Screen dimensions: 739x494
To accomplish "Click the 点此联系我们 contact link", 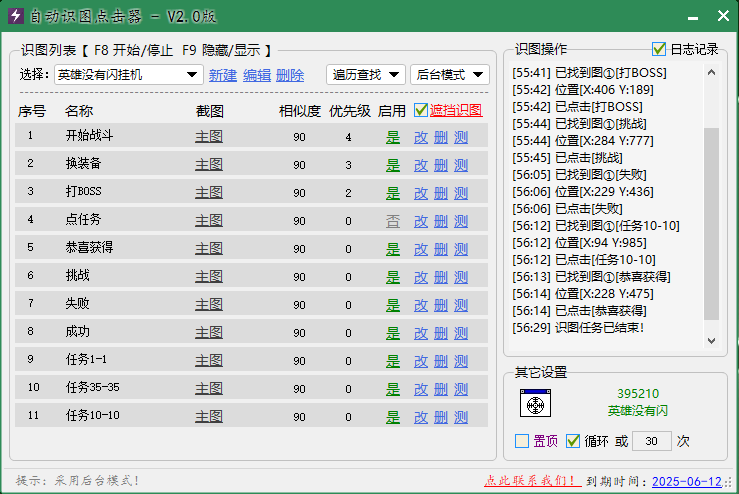I will coord(530,481).
